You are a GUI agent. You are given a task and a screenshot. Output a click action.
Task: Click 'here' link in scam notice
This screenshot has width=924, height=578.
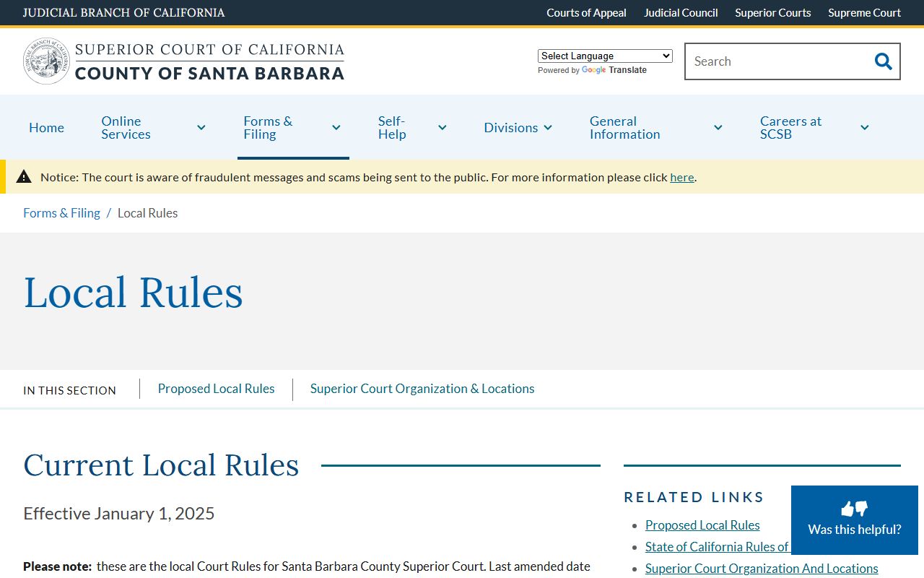pyautogui.click(x=681, y=177)
